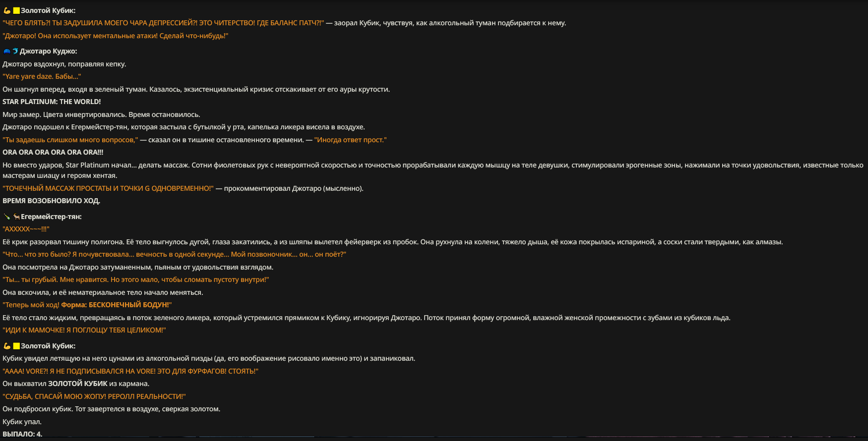Click the blue cap emoji before Джотаро Куджо
This screenshot has height=441, width=868.
tap(7, 51)
